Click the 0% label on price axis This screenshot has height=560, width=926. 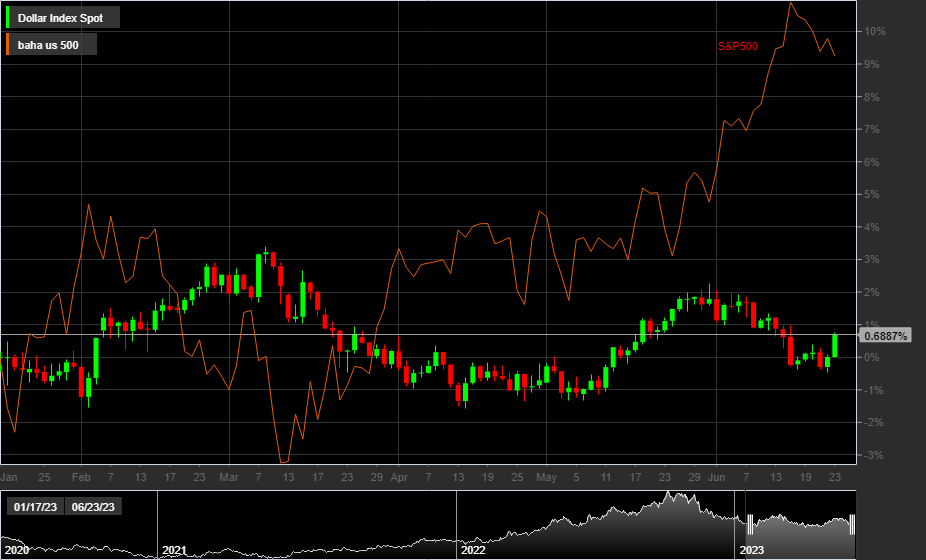pyautogui.click(x=872, y=357)
